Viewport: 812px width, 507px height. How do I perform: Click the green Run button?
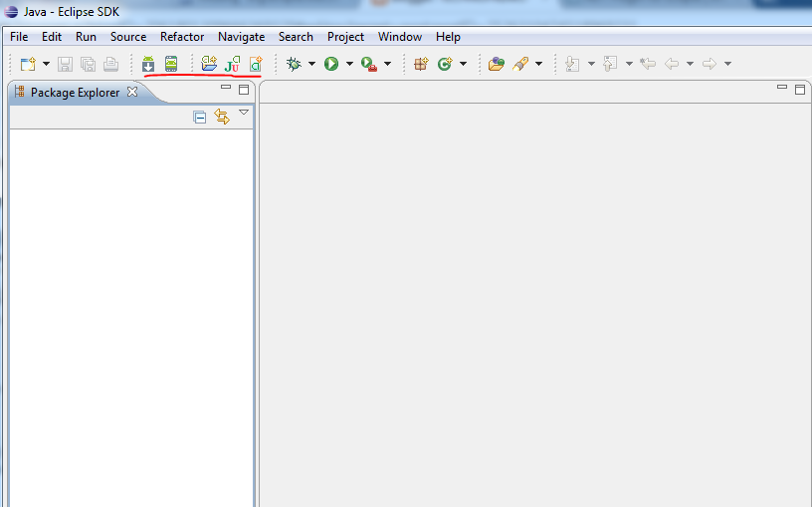pos(331,64)
